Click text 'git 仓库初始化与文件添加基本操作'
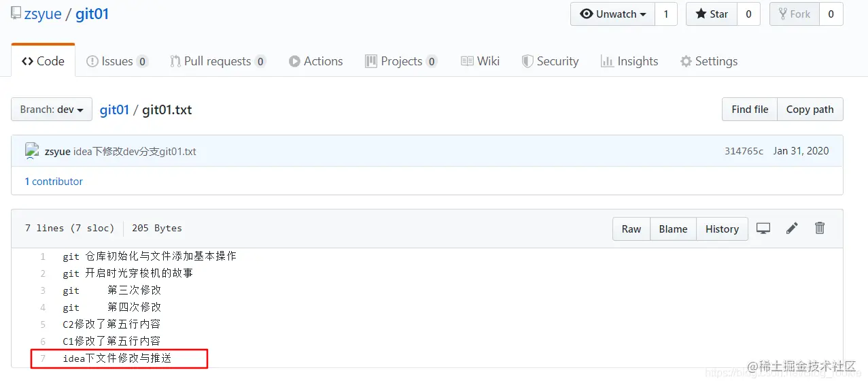Screen dimensions: 868x385 [x=150, y=256]
